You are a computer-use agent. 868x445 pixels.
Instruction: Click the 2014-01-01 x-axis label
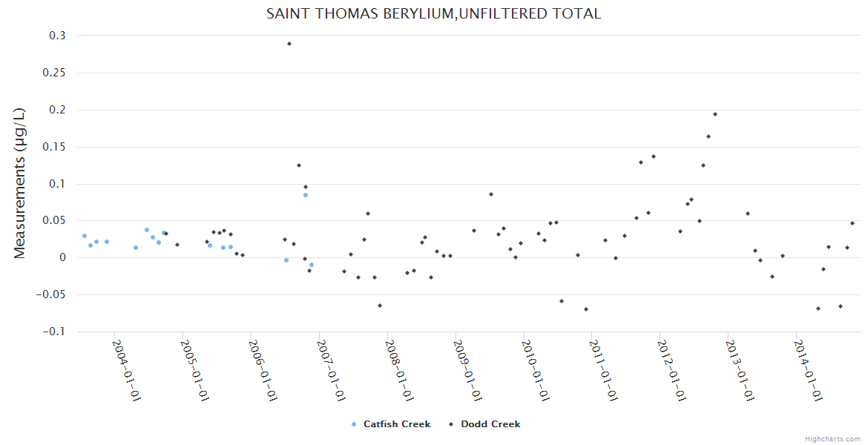click(807, 369)
